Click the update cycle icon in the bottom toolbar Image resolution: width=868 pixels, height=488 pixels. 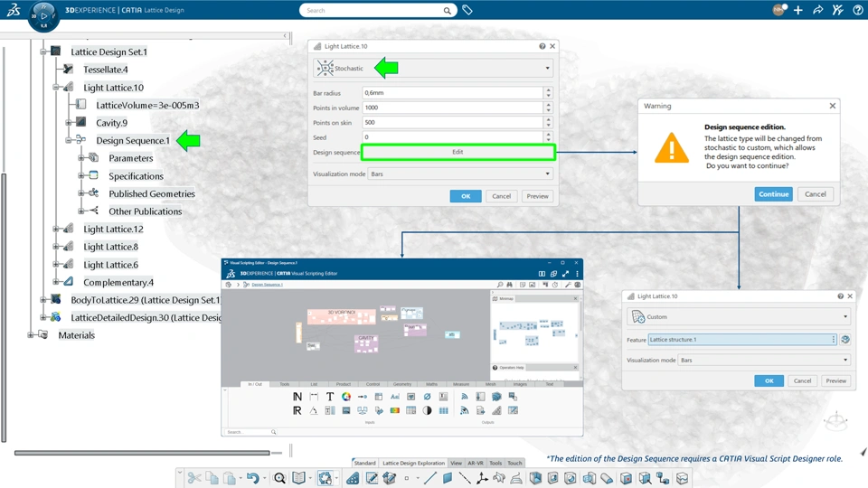(x=325, y=477)
